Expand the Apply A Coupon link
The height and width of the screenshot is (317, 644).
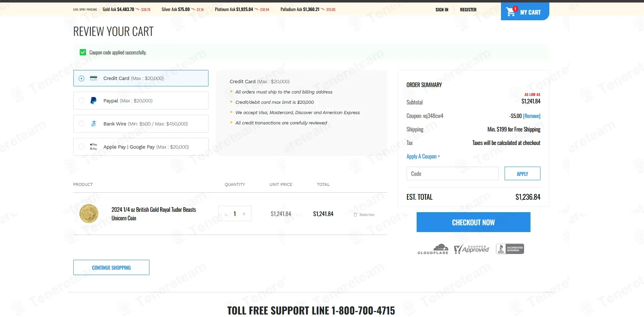coord(423,156)
